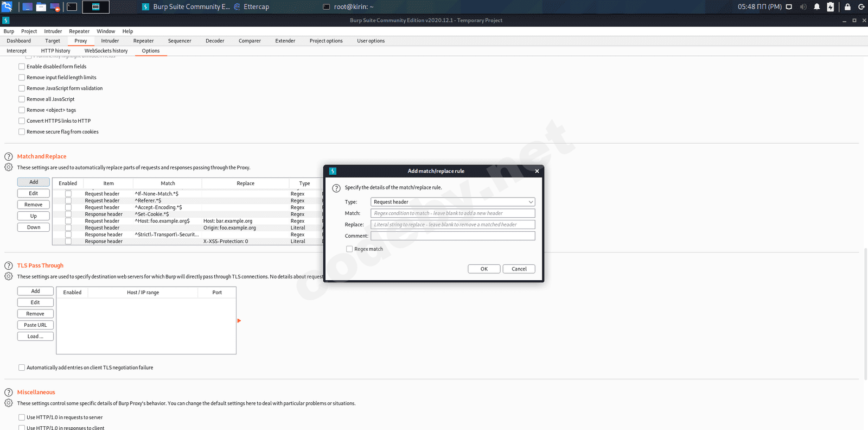Viewport: 868px width, 430px height.
Task: Open the Burp menu
Action: coord(9,31)
